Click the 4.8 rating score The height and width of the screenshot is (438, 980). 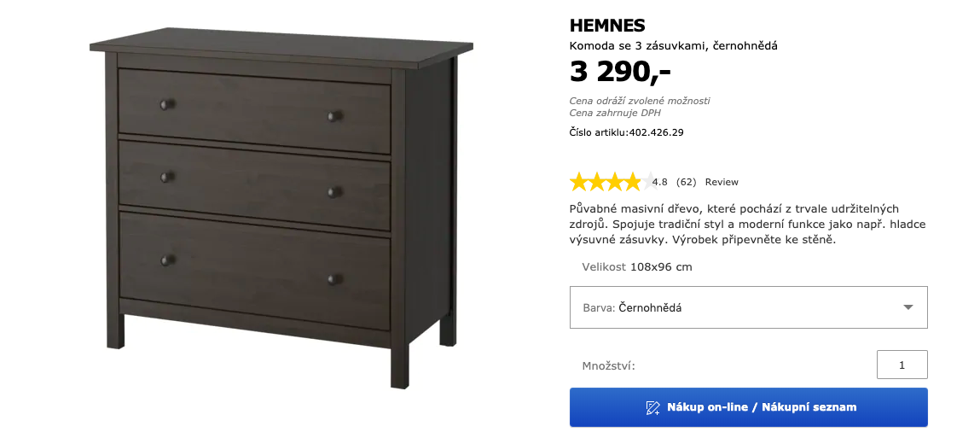[x=660, y=182]
